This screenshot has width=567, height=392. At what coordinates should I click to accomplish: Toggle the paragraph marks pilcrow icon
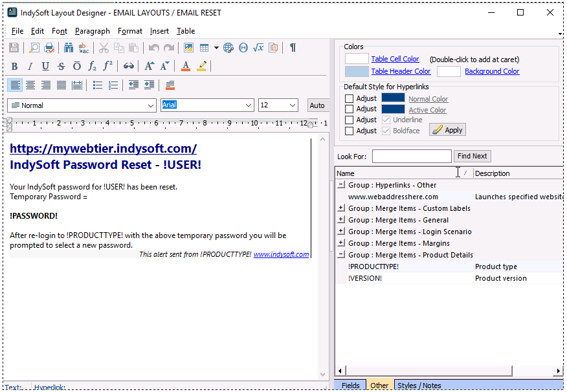click(x=293, y=48)
